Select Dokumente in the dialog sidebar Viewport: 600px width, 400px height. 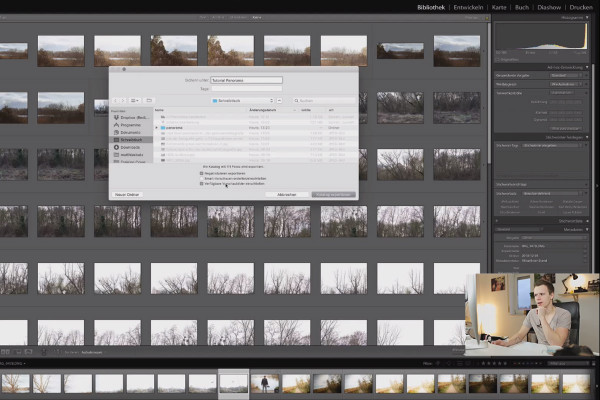click(x=127, y=132)
